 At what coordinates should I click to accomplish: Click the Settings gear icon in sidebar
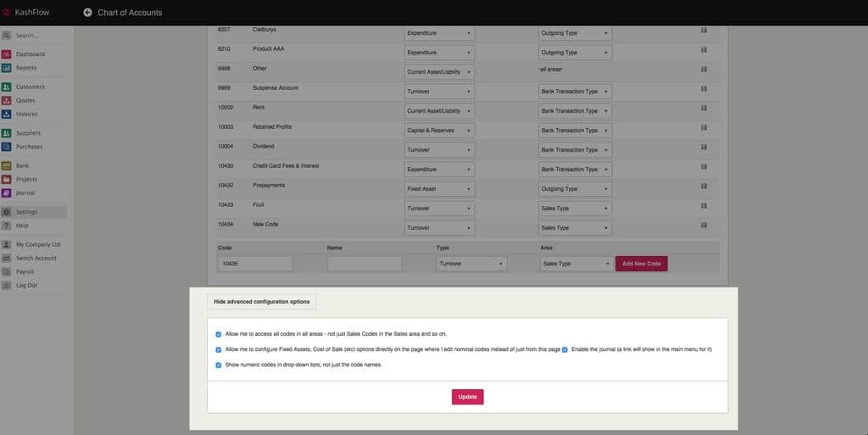(7, 212)
